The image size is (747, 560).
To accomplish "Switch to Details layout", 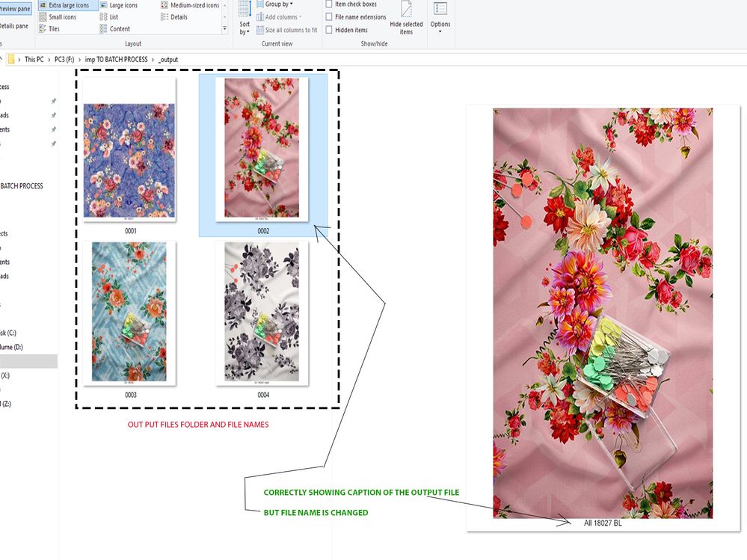I will pos(174,17).
